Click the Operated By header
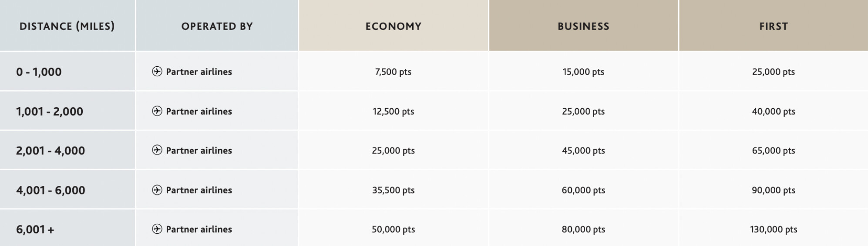 (217, 26)
